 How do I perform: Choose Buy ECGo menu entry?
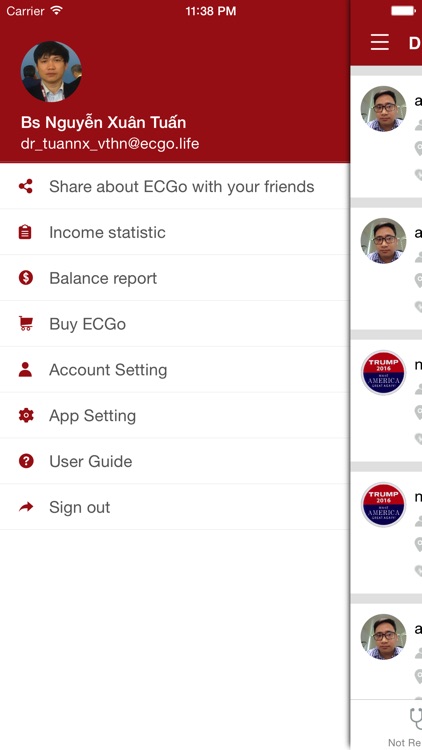(x=175, y=324)
